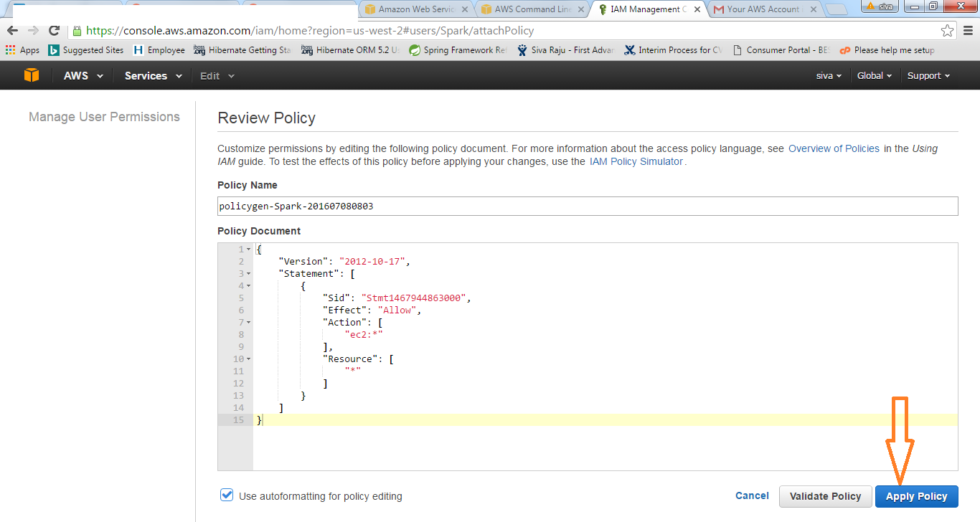Select the IAM Management Console tab
This screenshot has width=980, height=522.
tap(649, 9)
